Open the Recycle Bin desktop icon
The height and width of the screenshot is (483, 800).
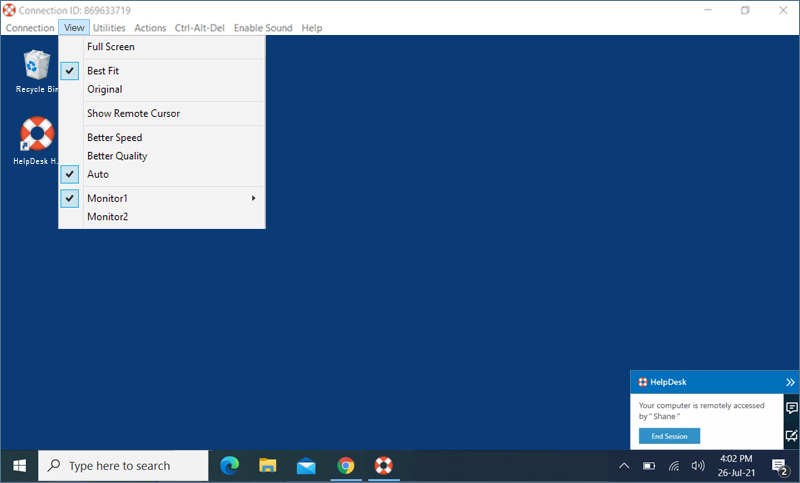click(37, 68)
